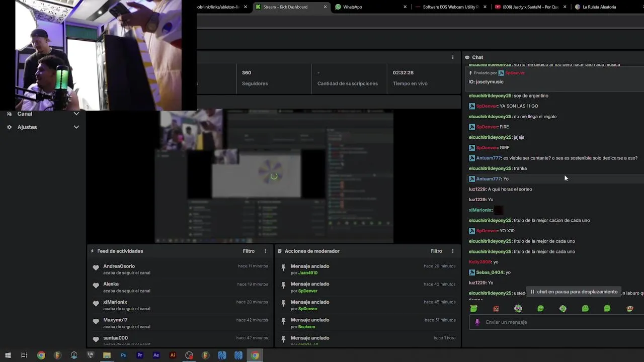Switch to Software EOS Webcam Utility tab
The width and height of the screenshot is (644, 362).
tap(450, 7)
